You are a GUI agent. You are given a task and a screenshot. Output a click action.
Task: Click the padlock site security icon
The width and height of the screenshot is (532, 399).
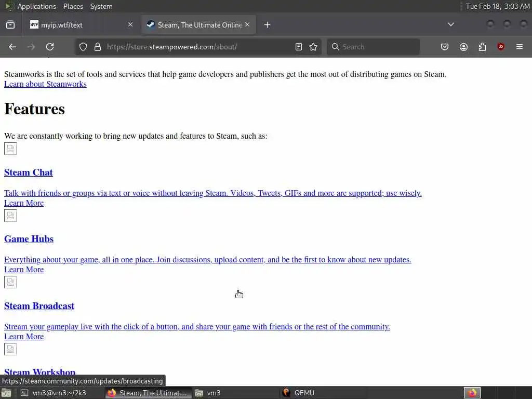coord(98,47)
